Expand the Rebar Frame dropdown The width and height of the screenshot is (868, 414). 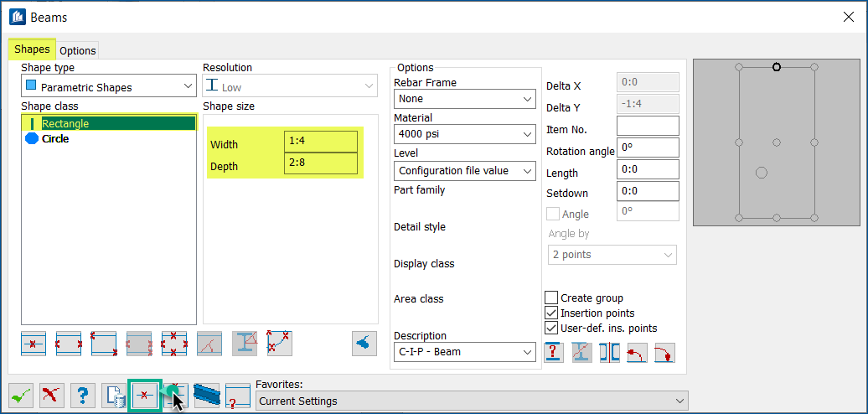[x=464, y=99]
